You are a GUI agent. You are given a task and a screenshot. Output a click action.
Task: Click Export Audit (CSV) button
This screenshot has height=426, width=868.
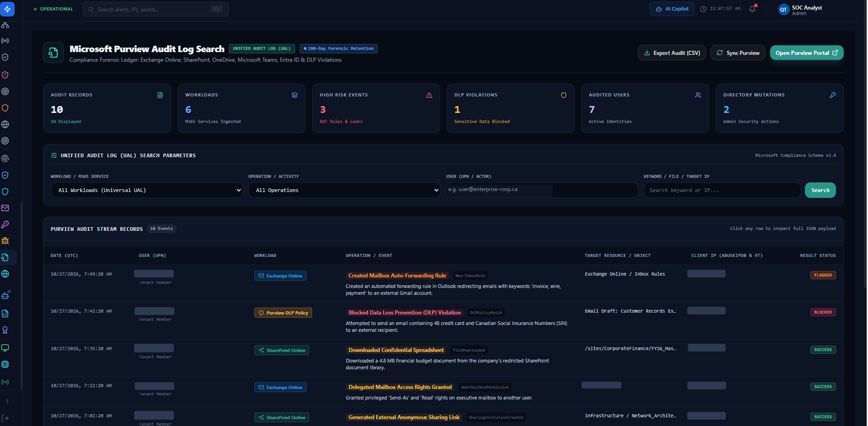(x=672, y=53)
